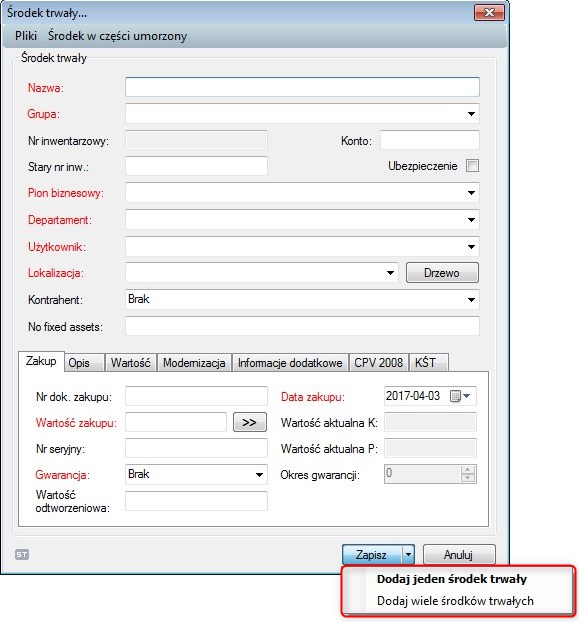Click the No fixed assets field
Viewport: 579px width, 622px height.
pyautogui.click(x=302, y=326)
